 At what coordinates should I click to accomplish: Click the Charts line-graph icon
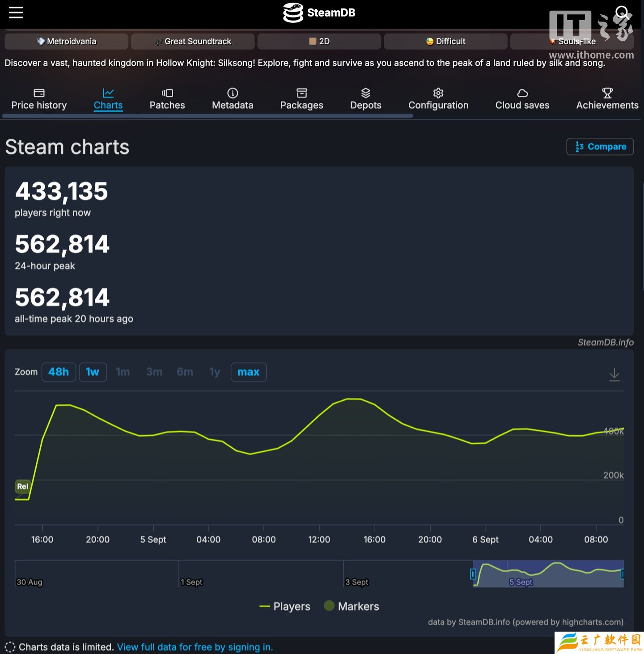[108, 93]
